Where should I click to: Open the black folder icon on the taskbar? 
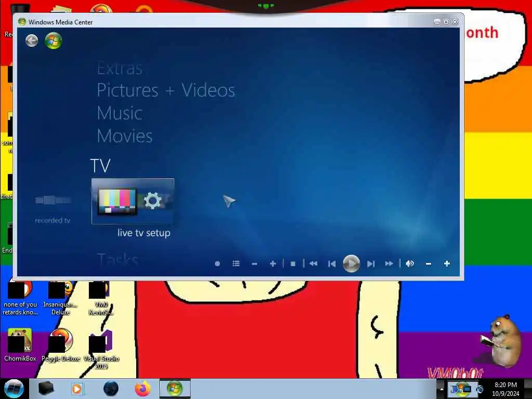click(x=46, y=389)
